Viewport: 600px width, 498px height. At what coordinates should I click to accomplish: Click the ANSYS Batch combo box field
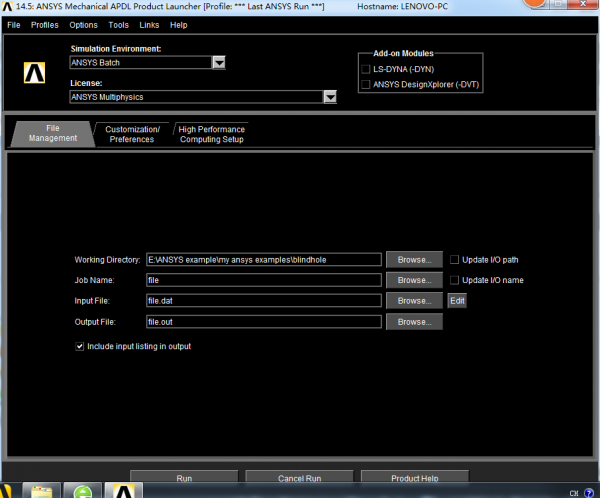(141, 62)
